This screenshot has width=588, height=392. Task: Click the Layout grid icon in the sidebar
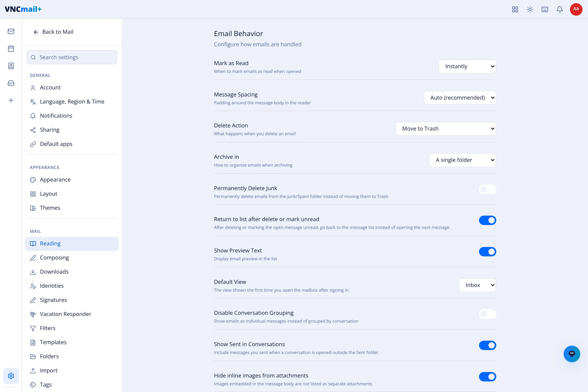pos(33,194)
